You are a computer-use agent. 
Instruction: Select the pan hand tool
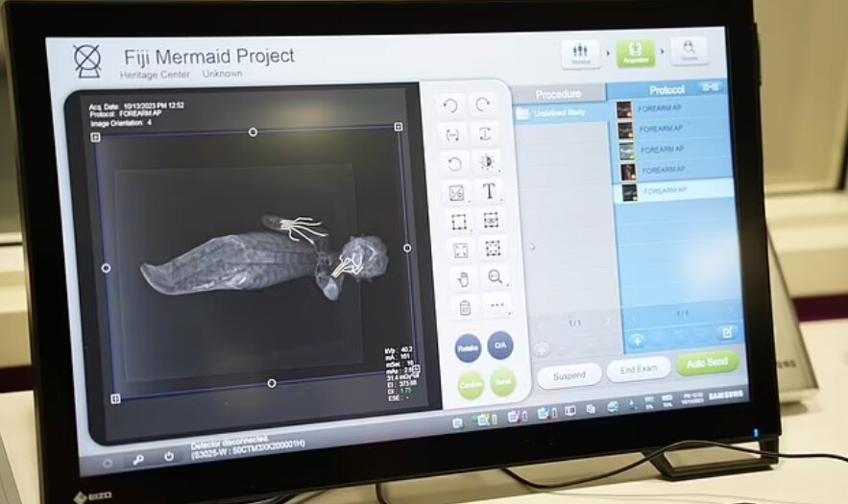click(x=462, y=278)
